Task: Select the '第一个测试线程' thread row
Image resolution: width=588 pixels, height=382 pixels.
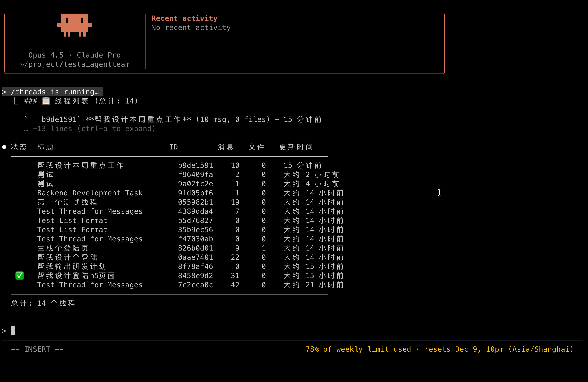Action: (67, 202)
